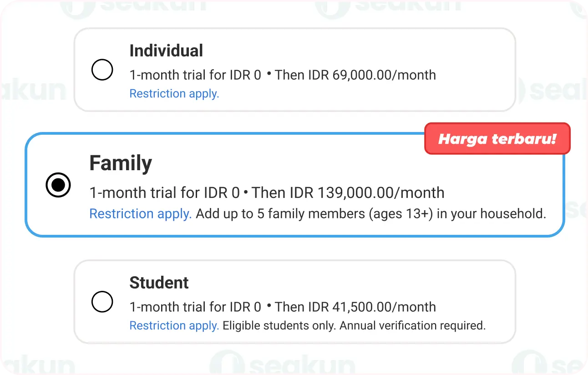Click the Student plan card
This screenshot has width=588, height=375.
click(295, 302)
